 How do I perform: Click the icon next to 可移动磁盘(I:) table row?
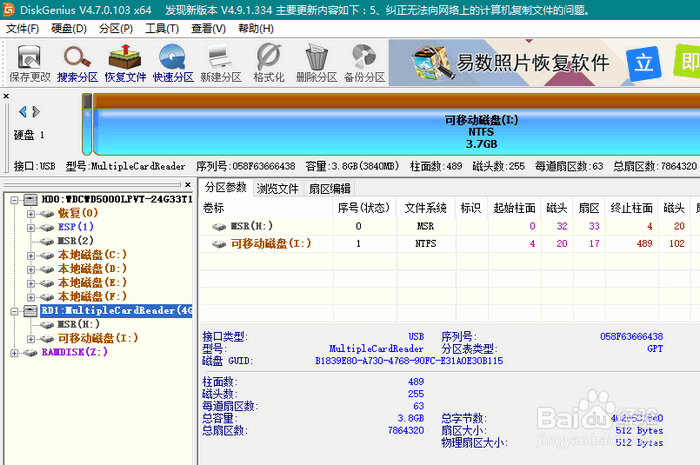[219, 244]
